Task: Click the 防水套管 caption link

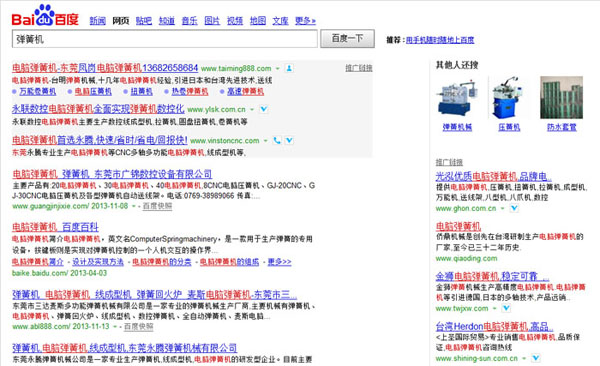Action: 561,127
